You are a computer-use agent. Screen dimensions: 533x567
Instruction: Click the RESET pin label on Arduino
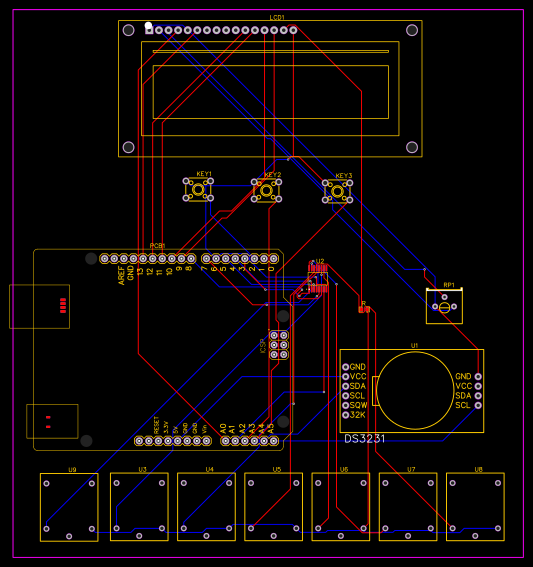(156, 425)
